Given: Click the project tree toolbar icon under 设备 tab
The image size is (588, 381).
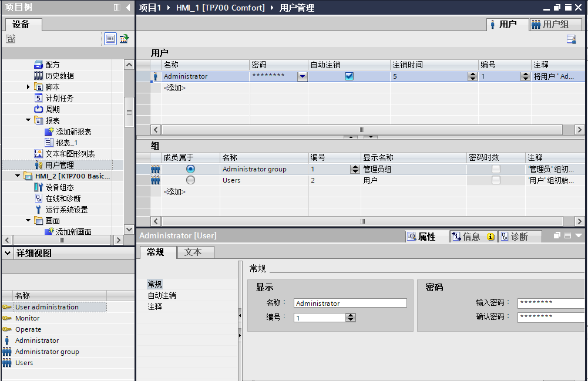Looking at the screenshot, I should coord(11,39).
